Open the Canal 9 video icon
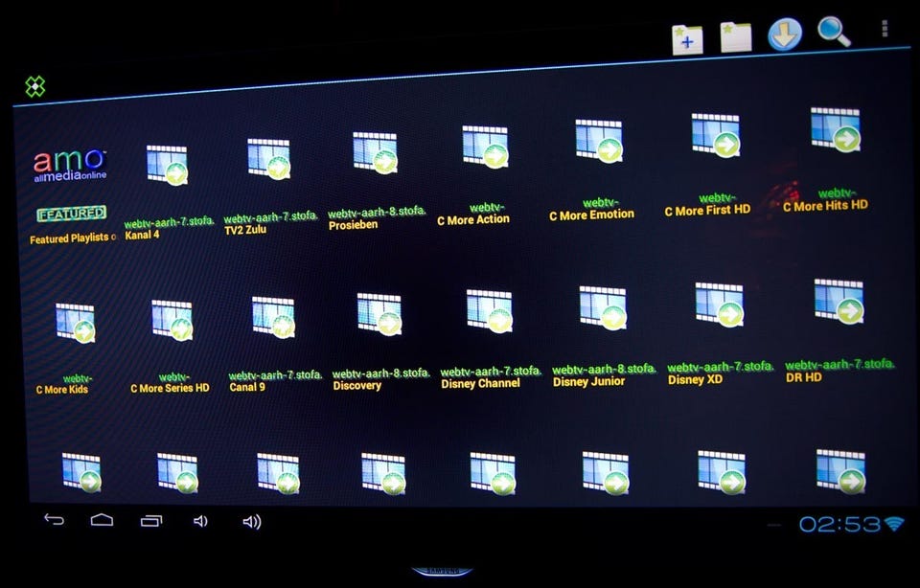This screenshot has width=920, height=588. click(273, 317)
